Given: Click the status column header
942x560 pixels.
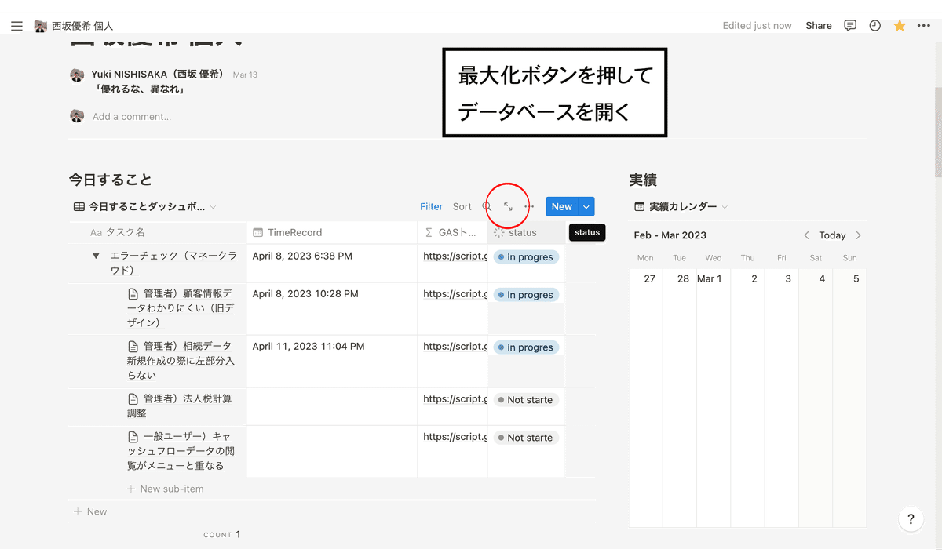Looking at the screenshot, I should click(x=526, y=233).
